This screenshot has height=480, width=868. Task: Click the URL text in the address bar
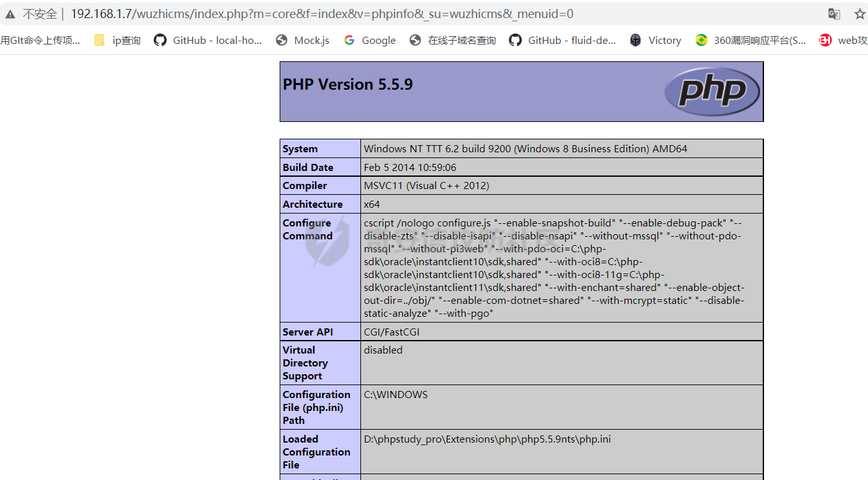coord(322,14)
